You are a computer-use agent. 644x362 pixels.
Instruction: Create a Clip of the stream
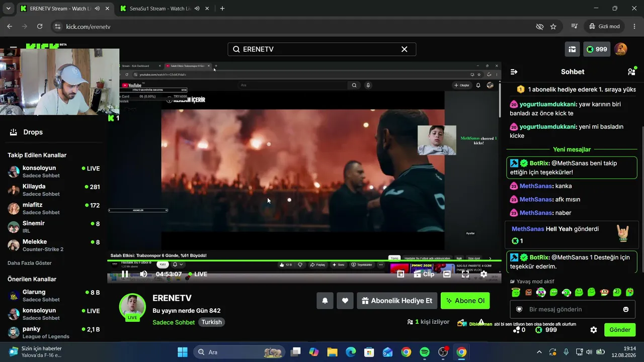tap(424, 274)
